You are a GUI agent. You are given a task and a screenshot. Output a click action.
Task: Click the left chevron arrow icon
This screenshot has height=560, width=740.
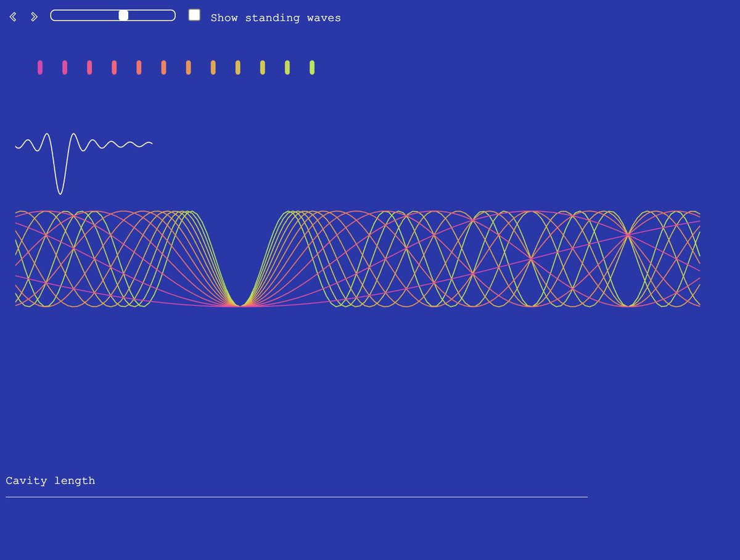coord(13,17)
